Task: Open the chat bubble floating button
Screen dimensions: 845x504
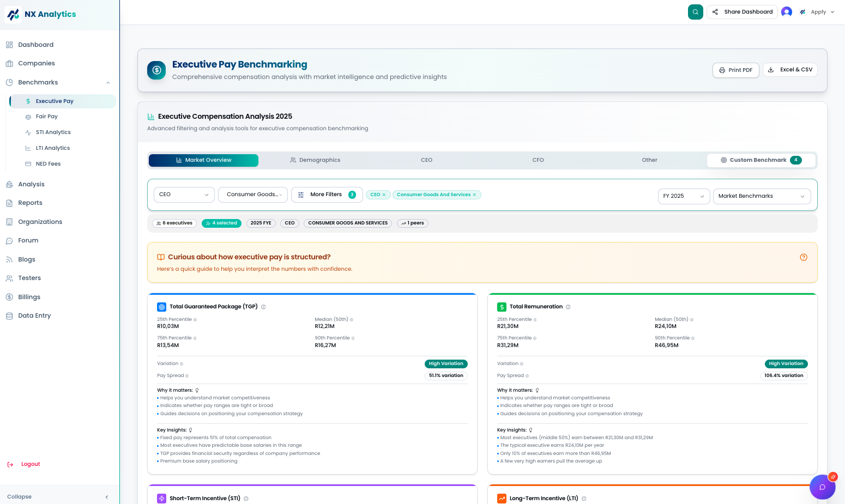Action: (822, 487)
